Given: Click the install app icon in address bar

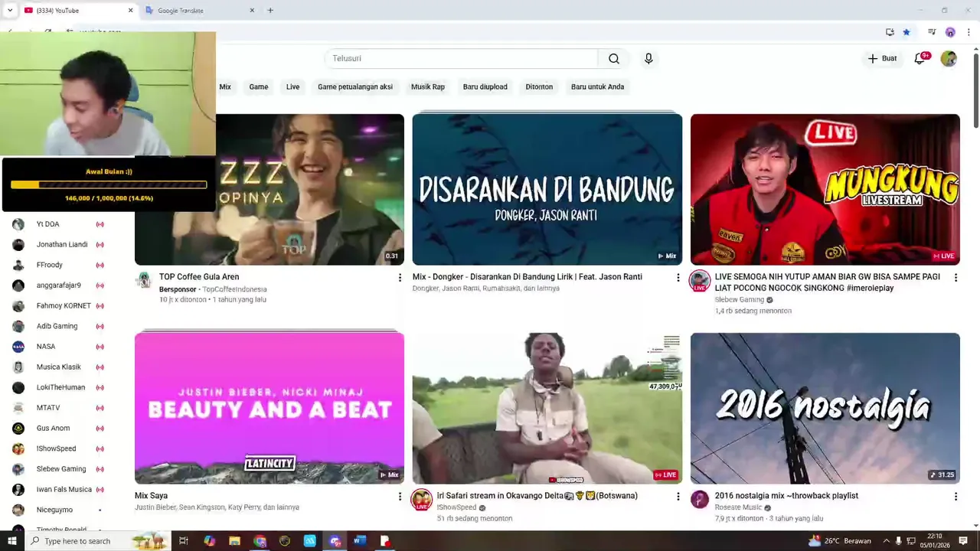Looking at the screenshot, I should pos(890,32).
